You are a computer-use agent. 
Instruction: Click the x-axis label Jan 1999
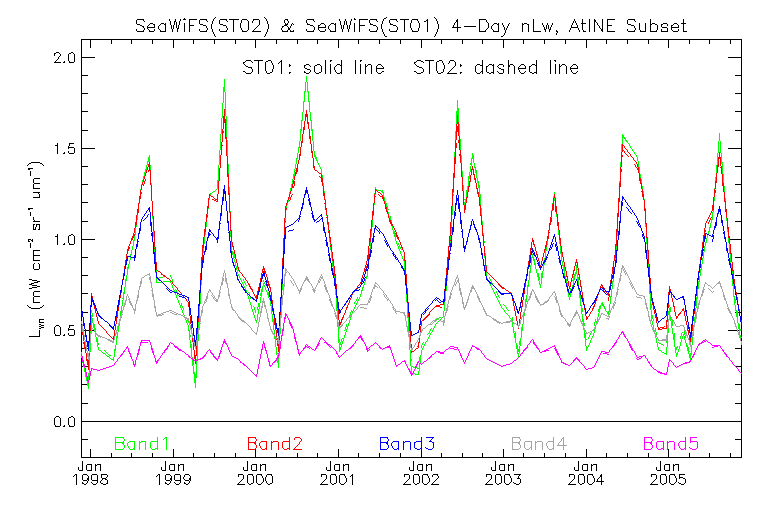click(x=173, y=473)
